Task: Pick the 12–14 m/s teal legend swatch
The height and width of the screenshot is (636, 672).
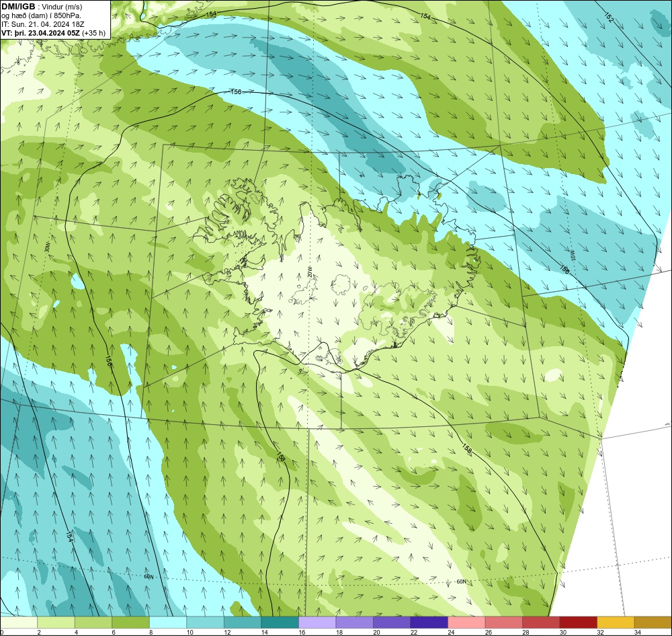Action: coord(243,622)
